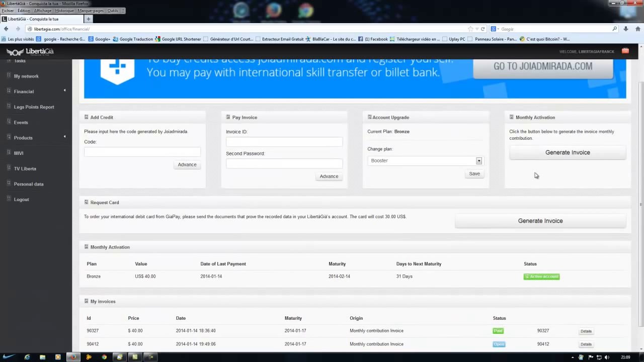This screenshot has width=644, height=362.
Task: Click the bookmark star icon in address bar
Action: 470,29
